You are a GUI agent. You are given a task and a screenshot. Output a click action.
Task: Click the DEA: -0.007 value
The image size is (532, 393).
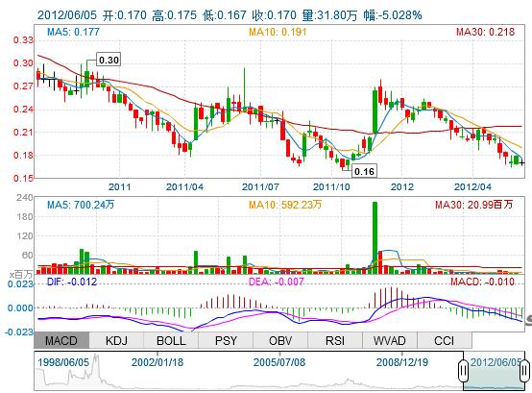tap(277, 282)
